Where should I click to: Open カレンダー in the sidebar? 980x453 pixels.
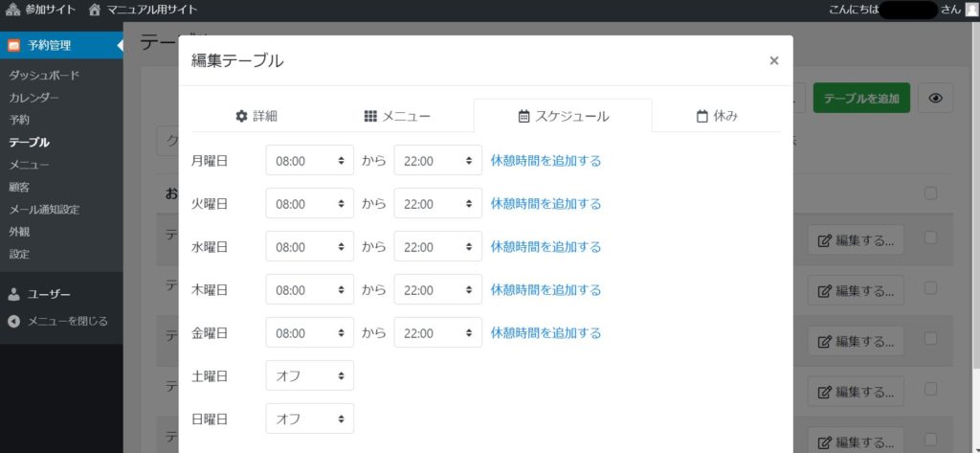coord(34,98)
